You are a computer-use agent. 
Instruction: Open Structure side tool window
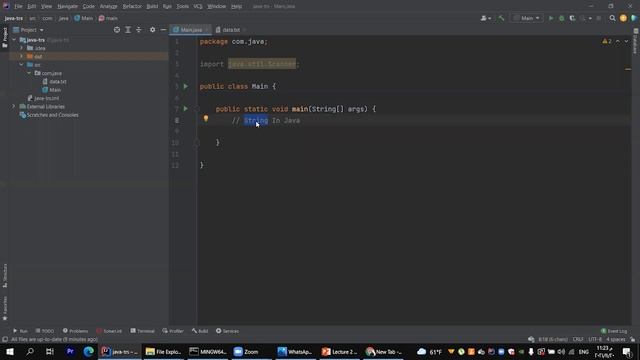pyautogui.click(x=4, y=276)
